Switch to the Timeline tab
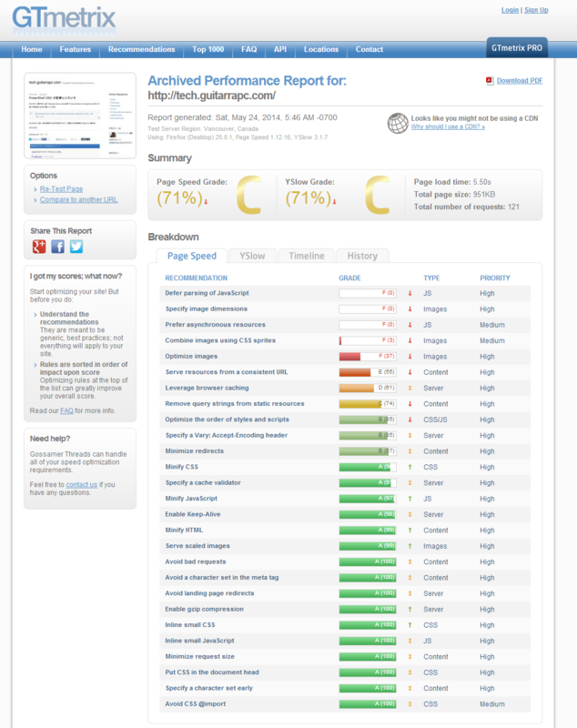The height and width of the screenshot is (728, 577). click(307, 256)
